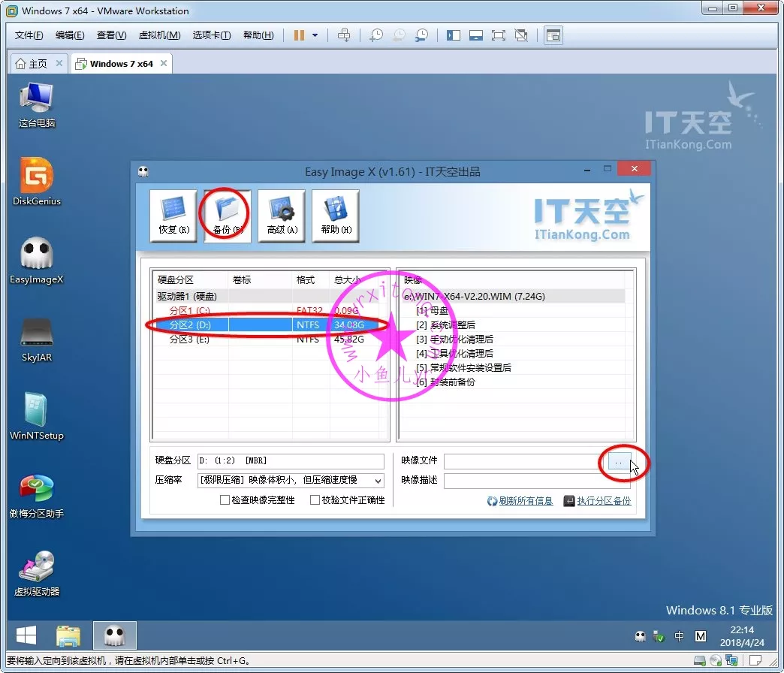Open the 高级(A) advanced settings icon
Viewport: 784px width, 673px height.
click(x=282, y=216)
